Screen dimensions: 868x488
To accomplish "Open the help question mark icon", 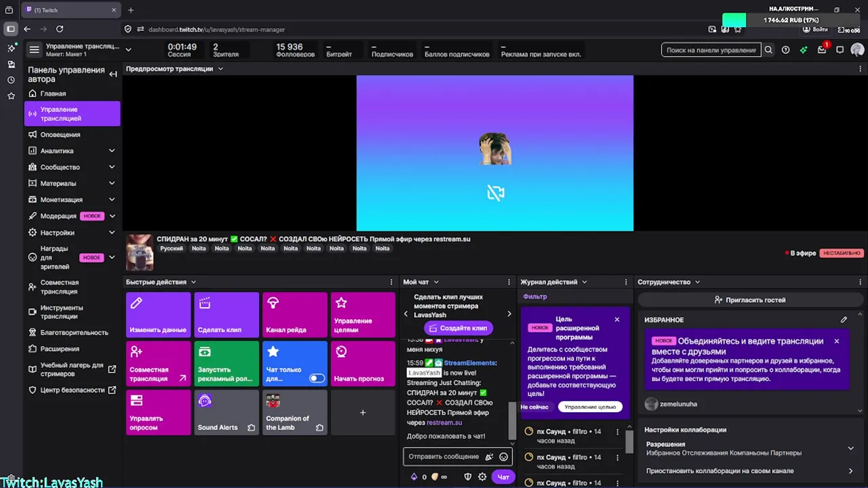I will (x=785, y=49).
